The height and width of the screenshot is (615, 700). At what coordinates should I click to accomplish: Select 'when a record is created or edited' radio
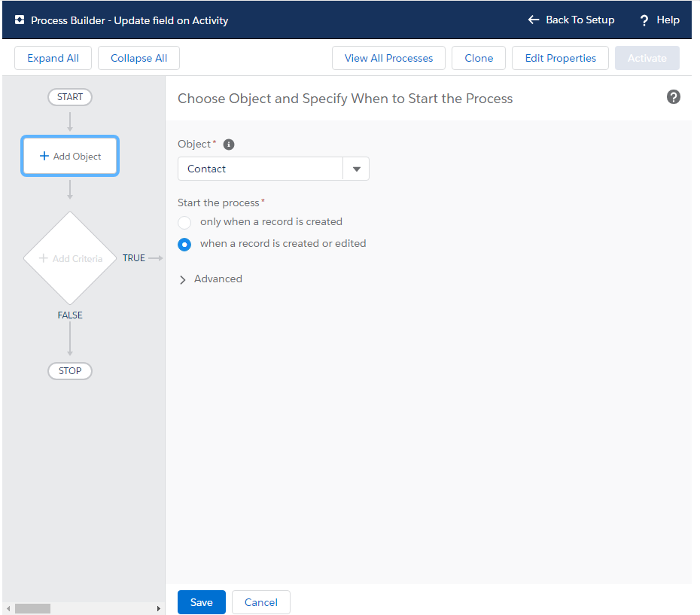point(184,245)
